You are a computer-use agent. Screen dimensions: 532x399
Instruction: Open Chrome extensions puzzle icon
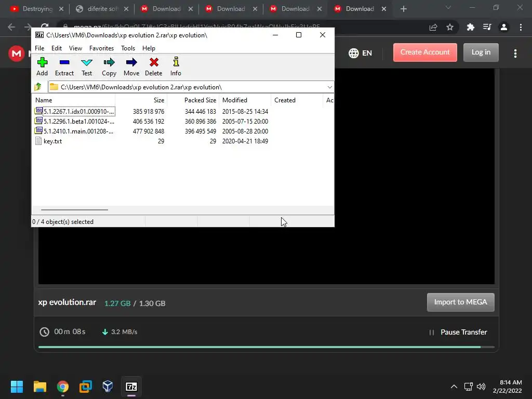click(470, 27)
